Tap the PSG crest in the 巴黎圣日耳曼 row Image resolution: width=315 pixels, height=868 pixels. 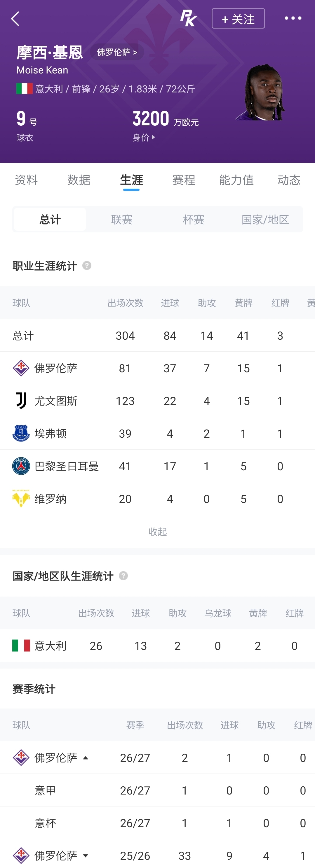(21, 466)
